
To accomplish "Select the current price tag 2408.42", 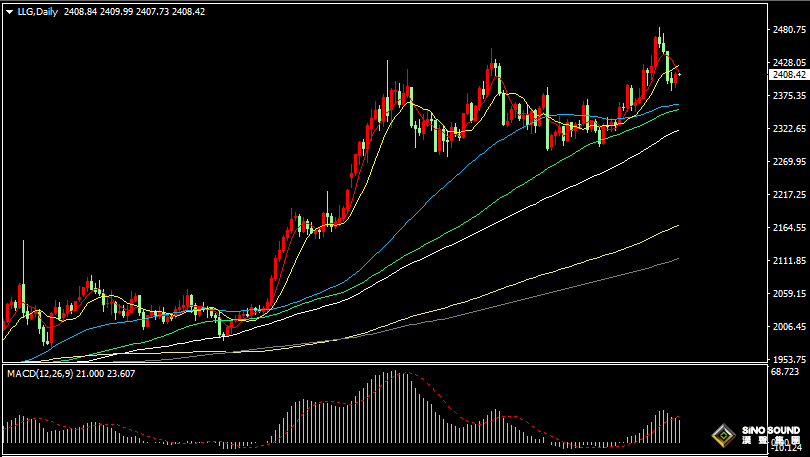I will [789, 75].
